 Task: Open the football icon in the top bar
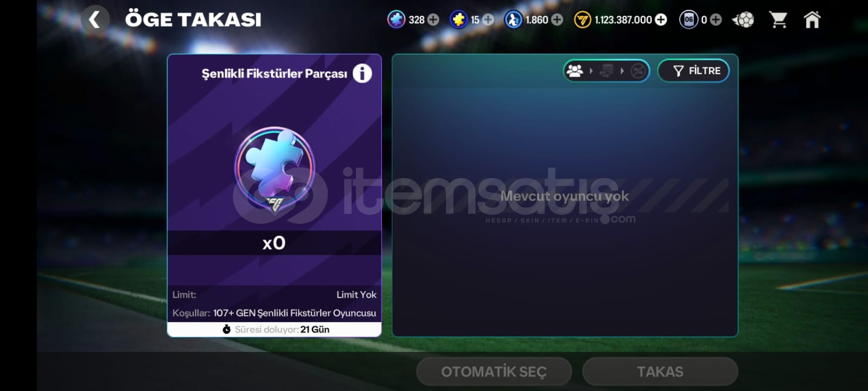[743, 20]
